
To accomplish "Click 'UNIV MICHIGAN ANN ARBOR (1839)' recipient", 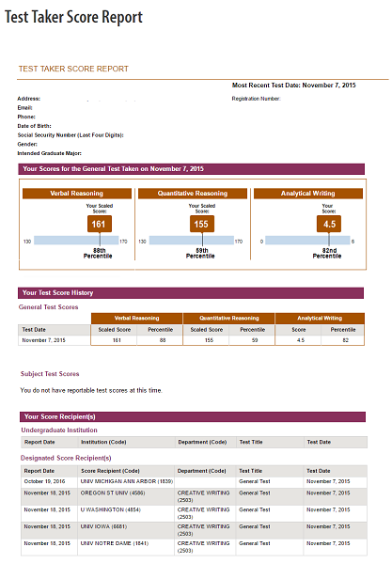I will (127, 481).
